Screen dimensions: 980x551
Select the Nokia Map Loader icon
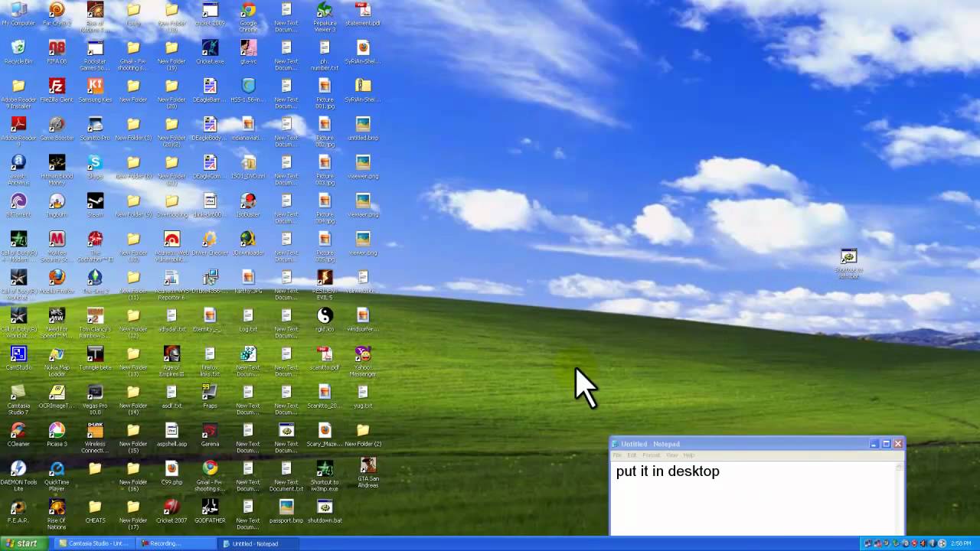[x=57, y=362]
